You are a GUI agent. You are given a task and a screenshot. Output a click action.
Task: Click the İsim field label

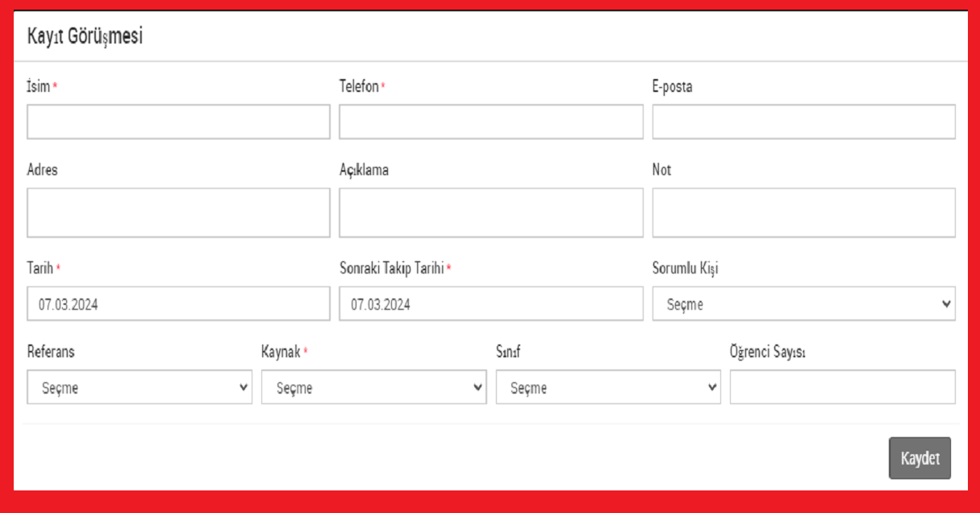[x=38, y=87]
